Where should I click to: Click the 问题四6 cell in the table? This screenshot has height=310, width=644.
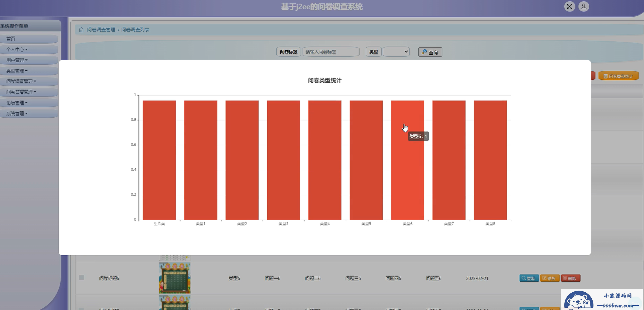pos(393,278)
